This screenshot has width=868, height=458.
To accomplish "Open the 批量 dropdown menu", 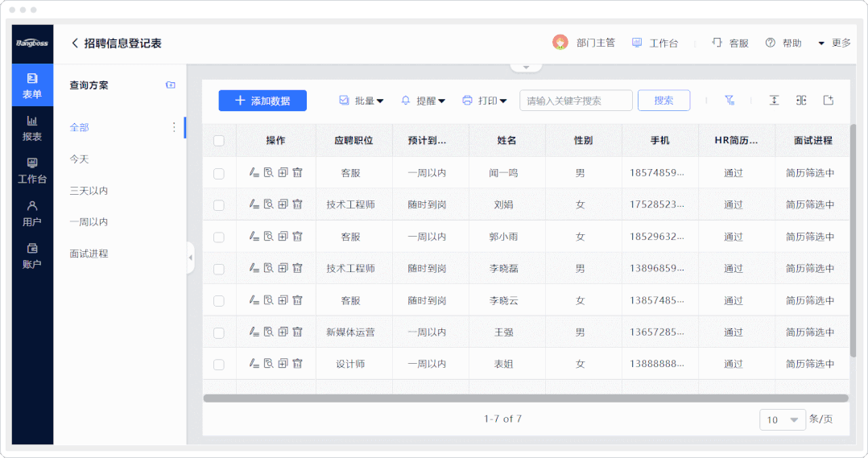I will click(362, 101).
